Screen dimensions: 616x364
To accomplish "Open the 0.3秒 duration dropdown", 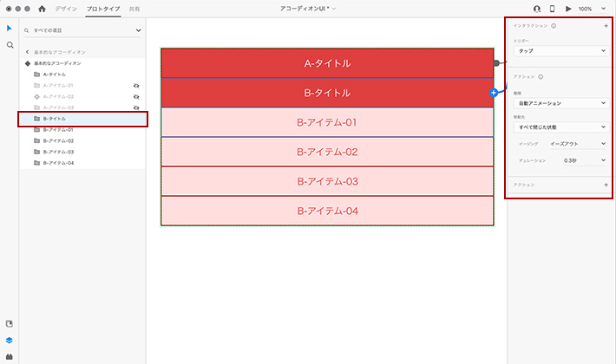I will point(585,160).
